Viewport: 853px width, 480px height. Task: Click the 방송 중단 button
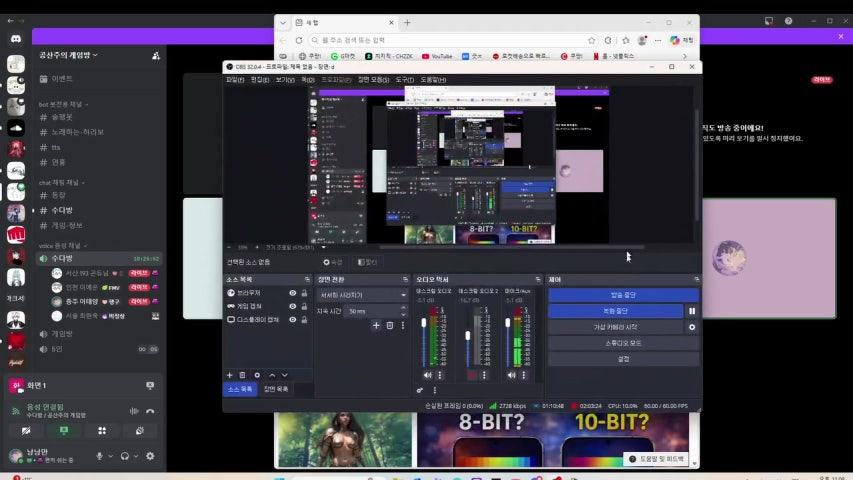[622, 295]
